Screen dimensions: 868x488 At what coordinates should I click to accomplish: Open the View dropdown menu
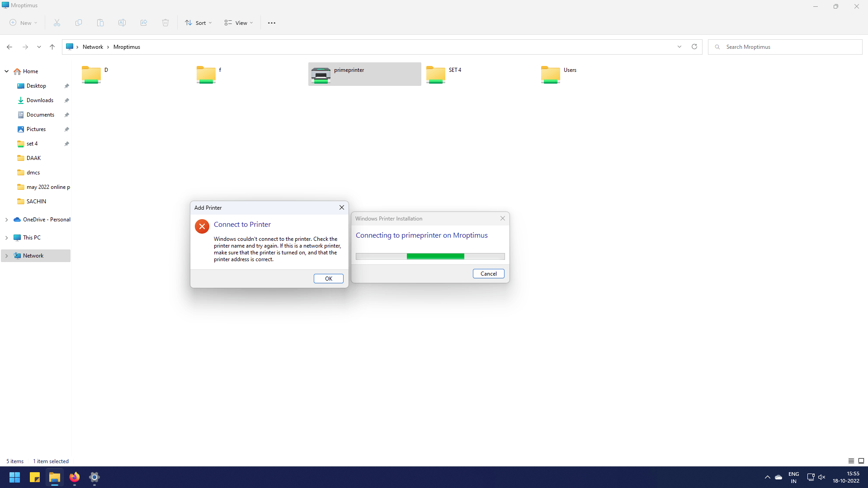click(x=239, y=23)
